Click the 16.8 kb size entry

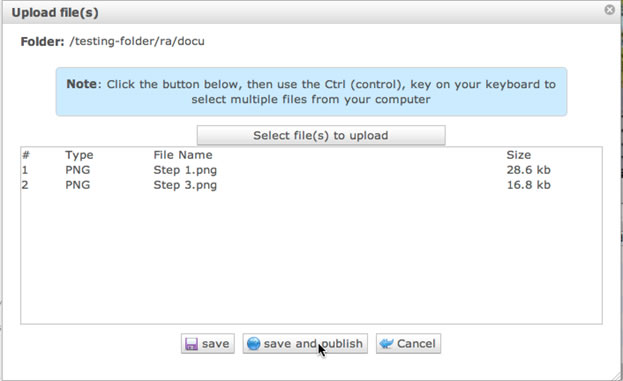(x=528, y=185)
